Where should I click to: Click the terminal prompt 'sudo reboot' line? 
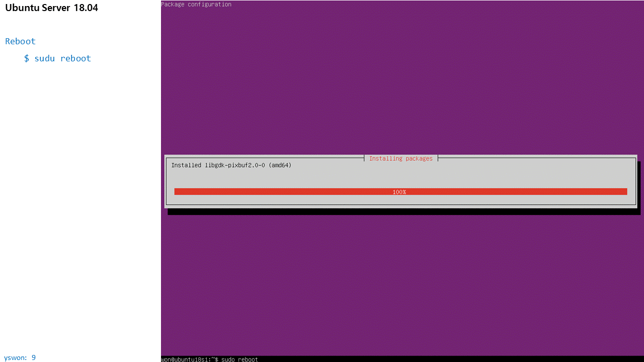(209, 359)
